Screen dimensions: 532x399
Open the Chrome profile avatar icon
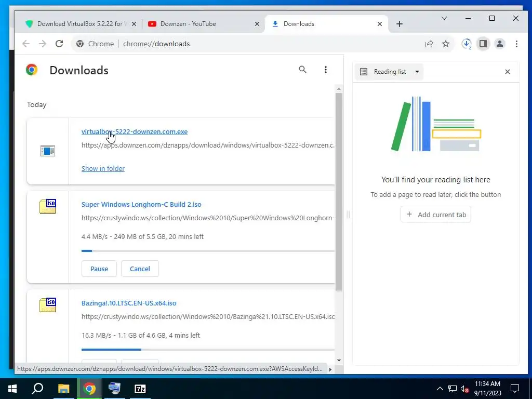500,44
